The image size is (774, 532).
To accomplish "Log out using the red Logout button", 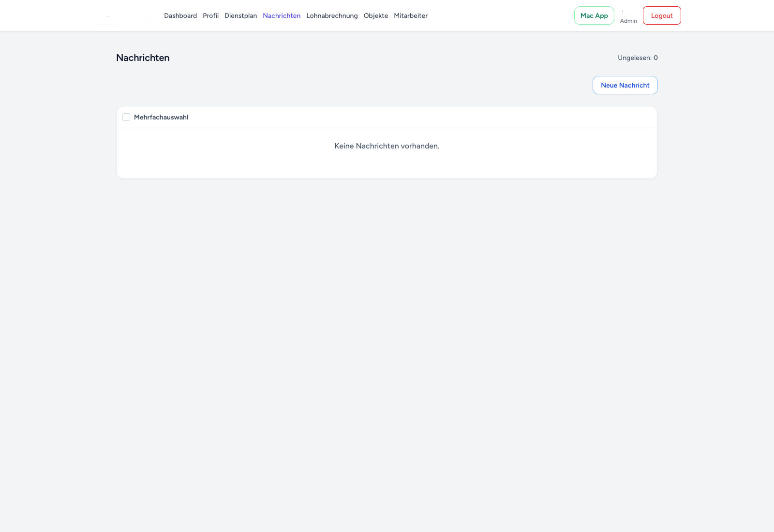I will click(x=661, y=15).
